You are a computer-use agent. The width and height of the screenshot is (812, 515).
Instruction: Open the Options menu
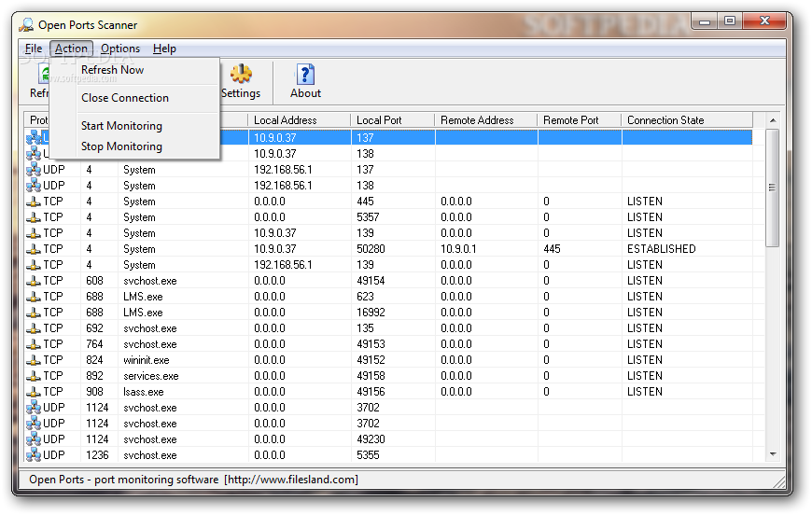pos(120,49)
